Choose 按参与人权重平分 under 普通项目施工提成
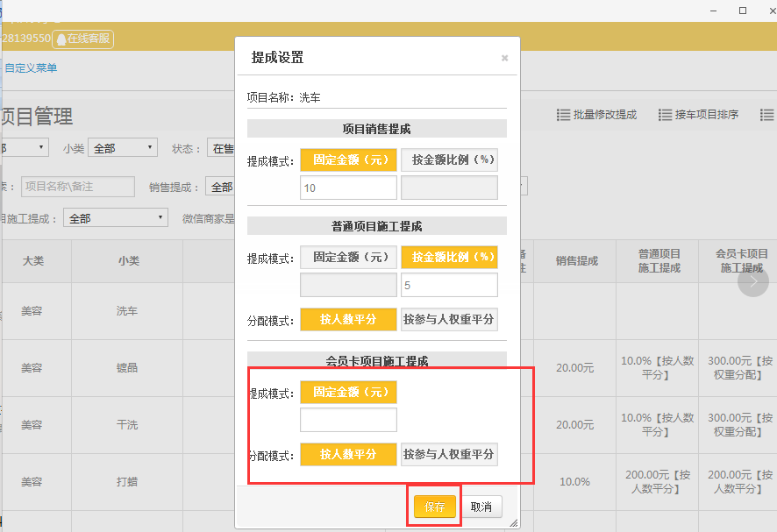The width and height of the screenshot is (777, 532). (449, 320)
